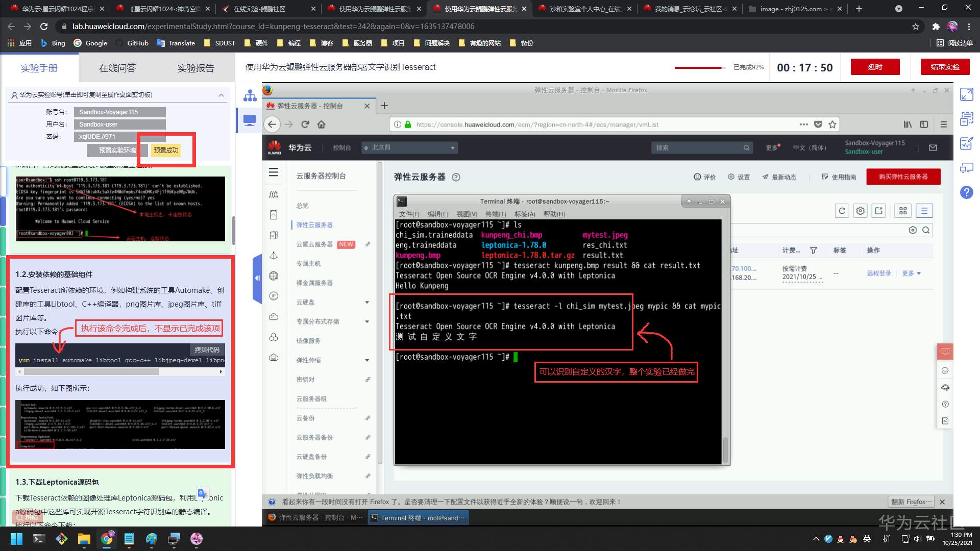The height and width of the screenshot is (551, 980).
Task: Switch to list view layout
Action: (924, 211)
